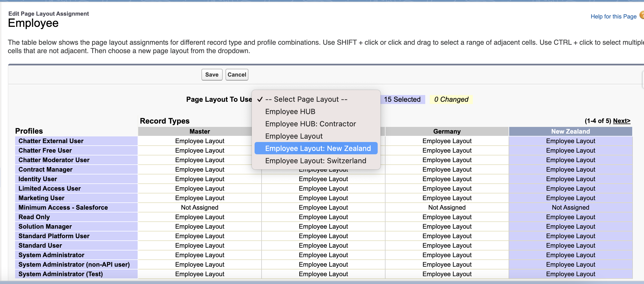Click the help icon beside Help for this Page

[642, 15]
